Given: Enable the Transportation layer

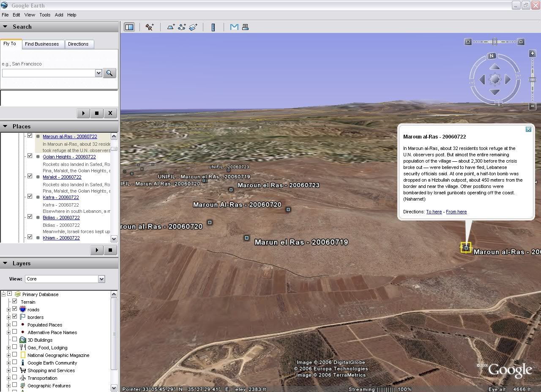Looking at the screenshot, I should pos(15,378).
